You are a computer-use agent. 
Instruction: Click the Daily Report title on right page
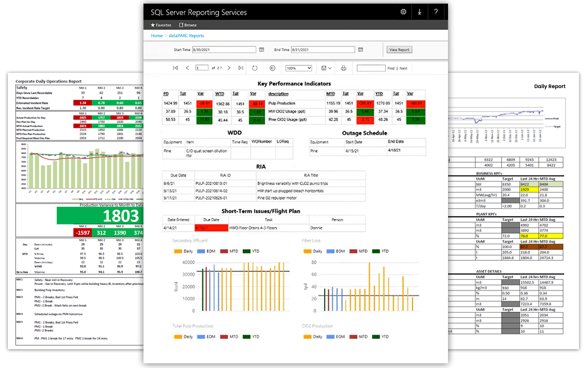550,87
